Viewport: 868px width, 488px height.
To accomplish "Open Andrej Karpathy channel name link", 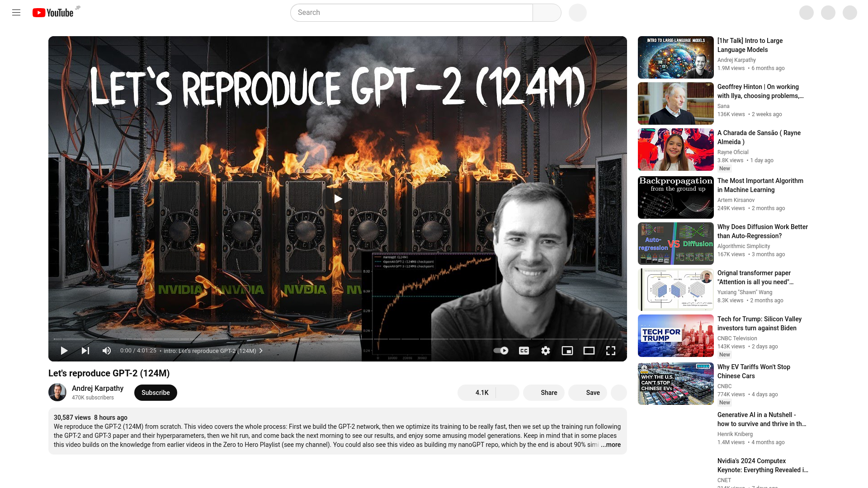I will point(98,388).
